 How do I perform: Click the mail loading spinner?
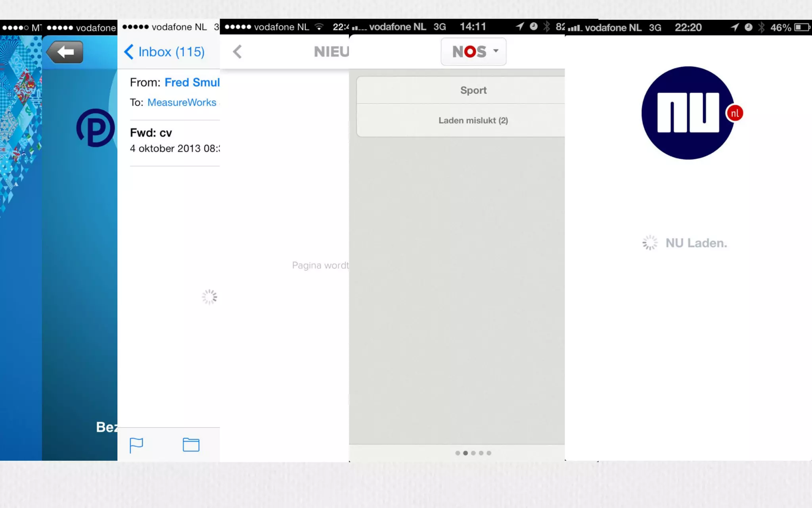(x=209, y=297)
